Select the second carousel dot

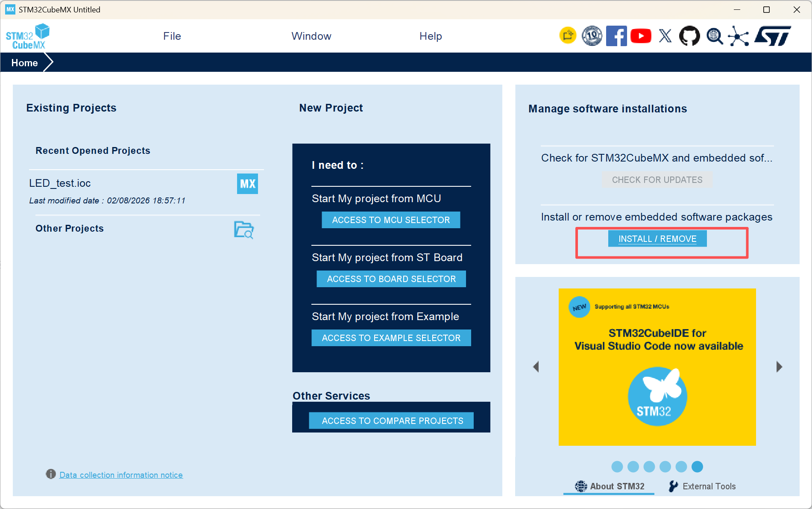[633, 467]
